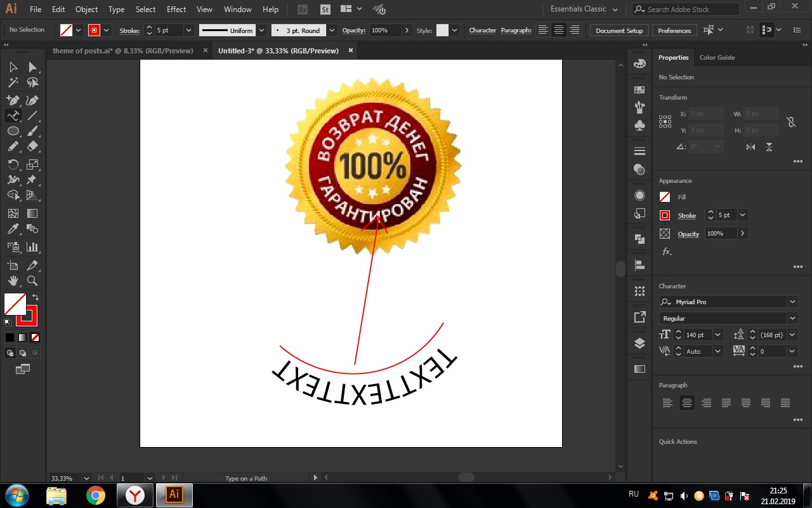The image size is (812, 508).
Task: Open the Symbols panel club icon
Action: click(639, 126)
